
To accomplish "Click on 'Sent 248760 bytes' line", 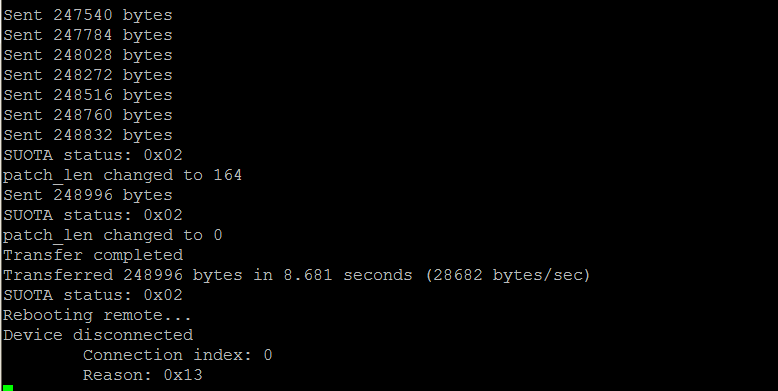I will pyautogui.click(x=88, y=115).
